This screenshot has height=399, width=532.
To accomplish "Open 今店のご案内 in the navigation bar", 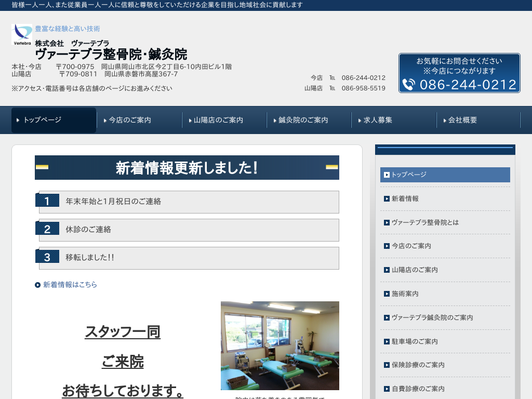I will [139, 120].
